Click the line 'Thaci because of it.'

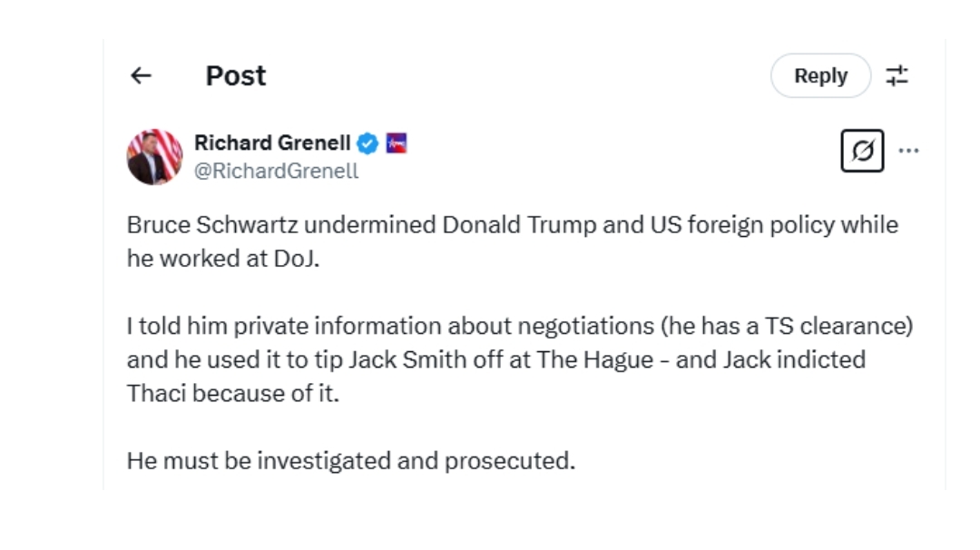(233, 394)
